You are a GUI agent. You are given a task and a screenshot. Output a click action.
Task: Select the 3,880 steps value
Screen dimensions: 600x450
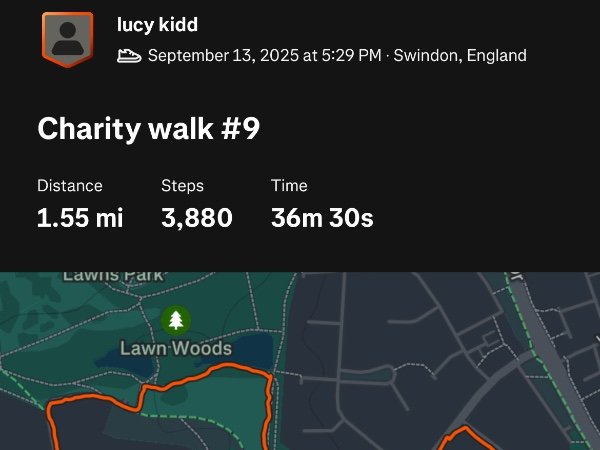197,218
